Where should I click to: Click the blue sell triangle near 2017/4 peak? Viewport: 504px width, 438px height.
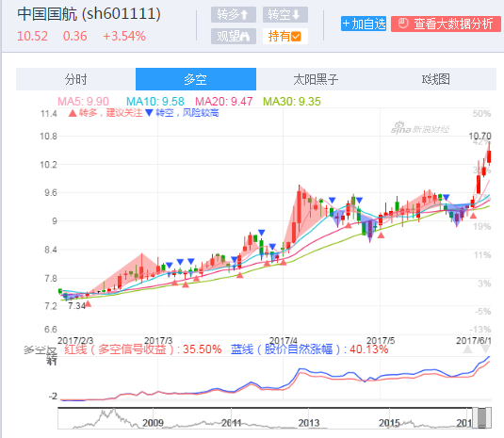point(332,201)
